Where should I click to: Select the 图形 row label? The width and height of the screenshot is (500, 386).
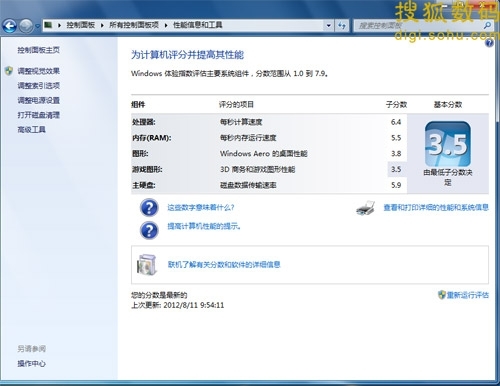(140, 154)
